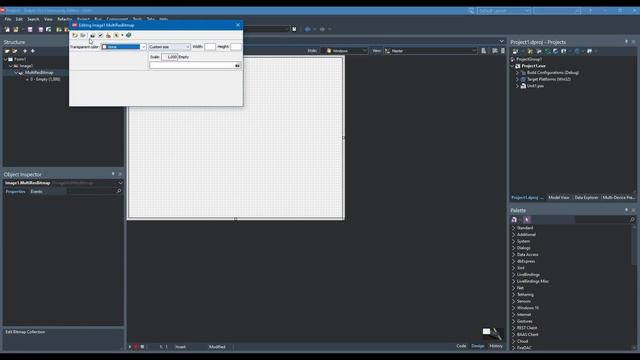Collapse the Form1 node in Structure
This screenshot has height=360, width=640.
[6, 59]
